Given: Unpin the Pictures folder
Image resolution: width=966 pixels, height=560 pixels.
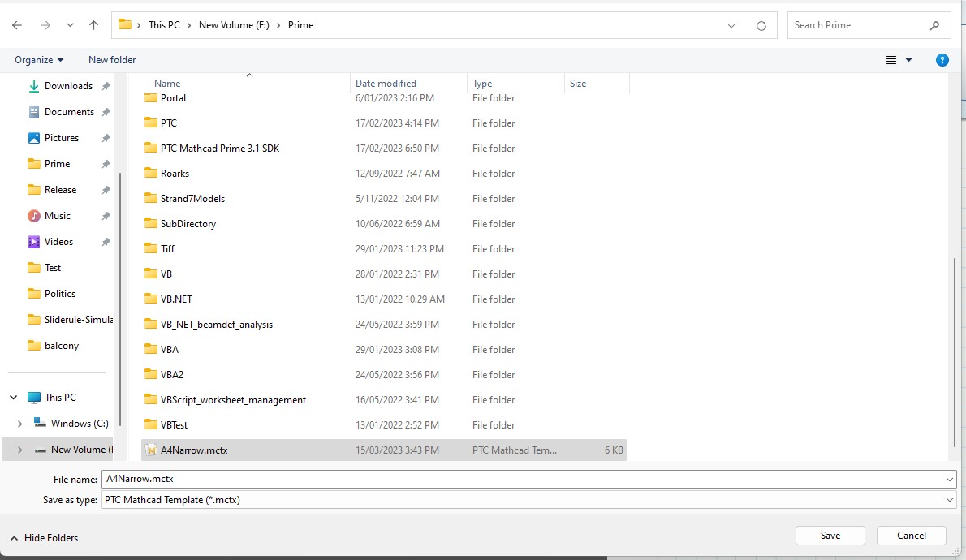Looking at the screenshot, I should pyautogui.click(x=105, y=137).
